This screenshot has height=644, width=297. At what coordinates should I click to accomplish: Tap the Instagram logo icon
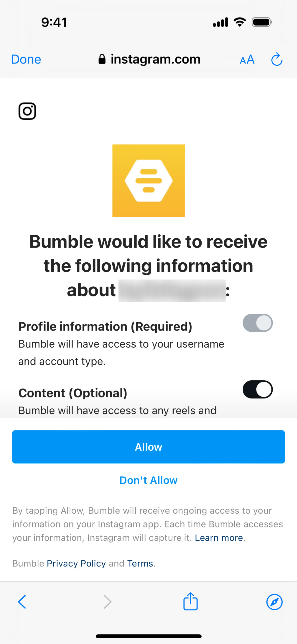[27, 111]
